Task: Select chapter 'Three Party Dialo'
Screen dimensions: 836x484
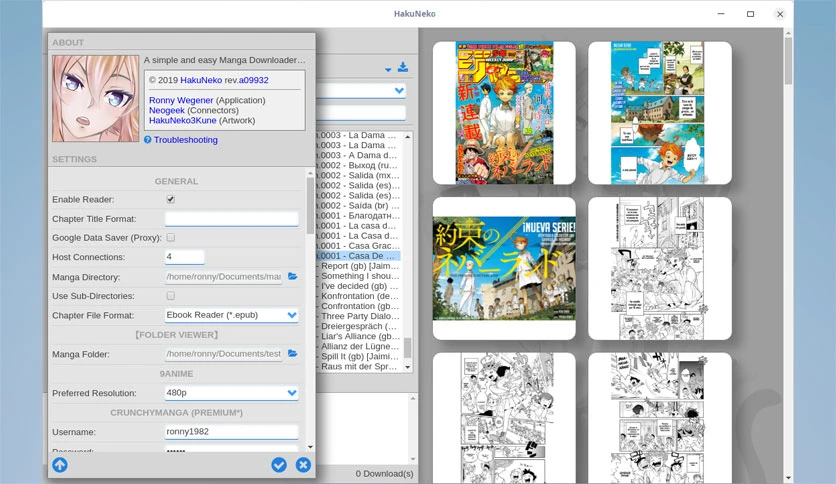Action: [358, 316]
